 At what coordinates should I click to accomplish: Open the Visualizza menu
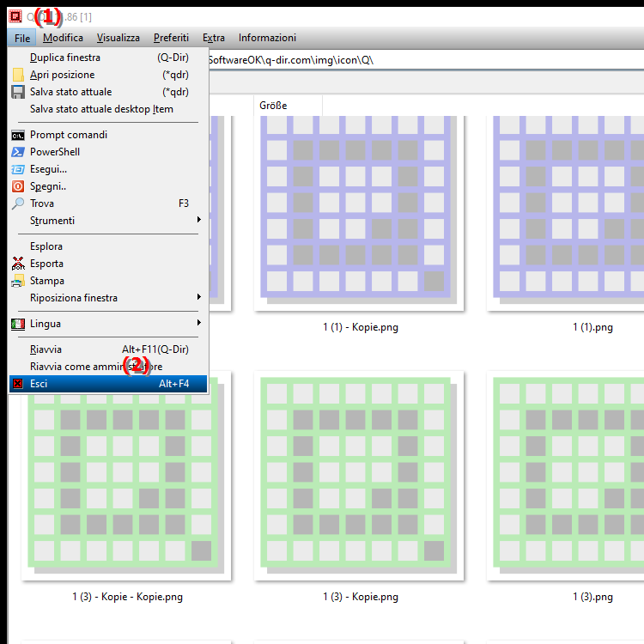click(x=118, y=38)
